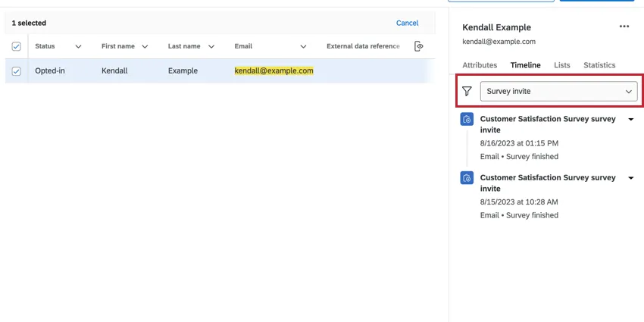Uncheck the Kendall Example row checkbox
644x322 pixels.
(17, 71)
